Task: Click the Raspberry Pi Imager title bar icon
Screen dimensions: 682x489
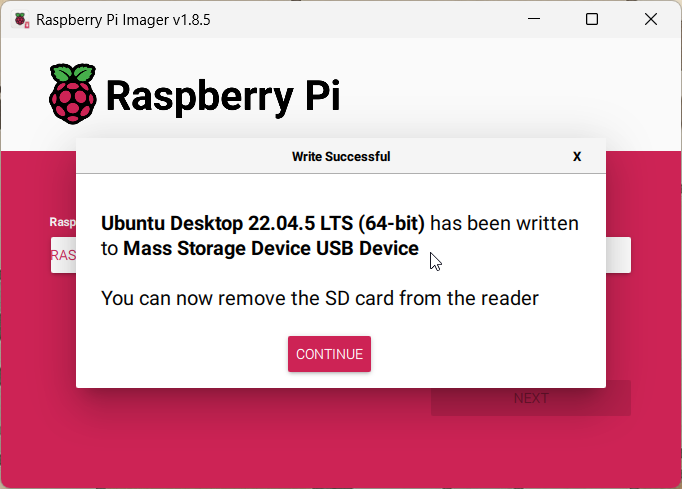Action: pyautogui.click(x=20, y=19)
